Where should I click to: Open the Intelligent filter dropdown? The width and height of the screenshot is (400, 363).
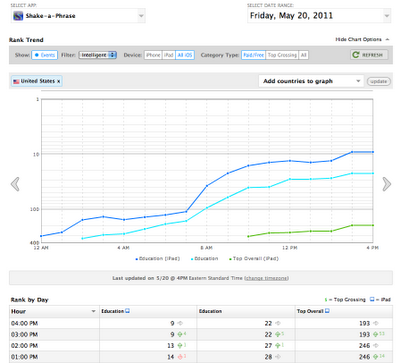point(98,55)
